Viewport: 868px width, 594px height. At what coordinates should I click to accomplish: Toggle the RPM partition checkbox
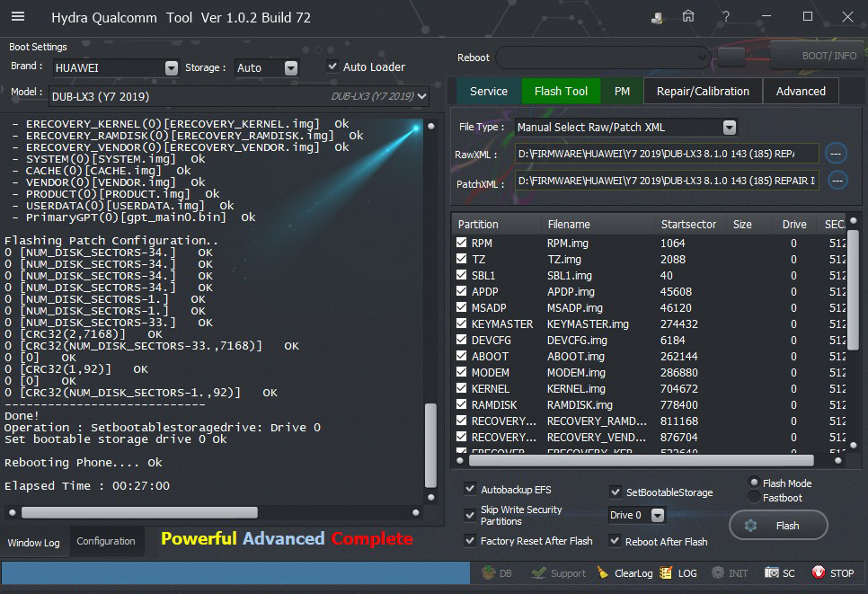point(461,243)
